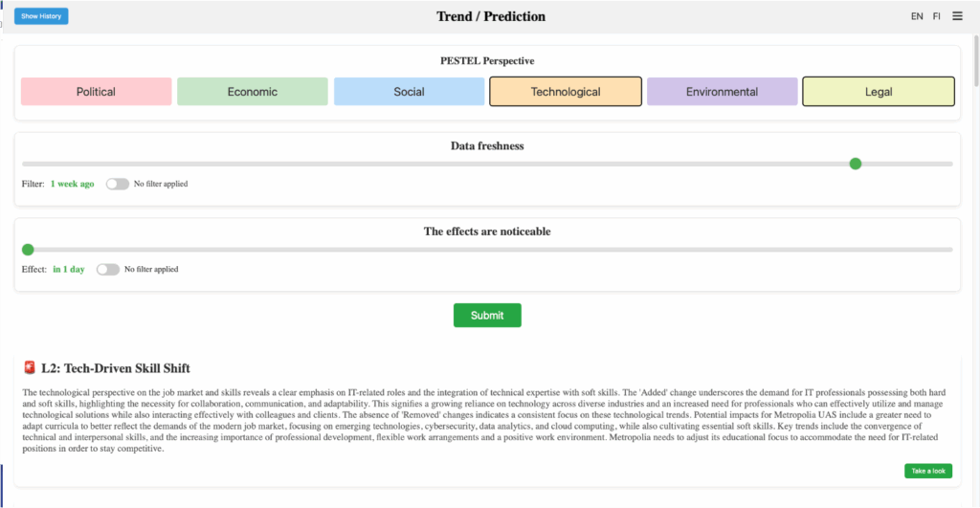The image size is (980, 508).
Task: Select the Political PESTEL perspective
Action: click(96, 92)
